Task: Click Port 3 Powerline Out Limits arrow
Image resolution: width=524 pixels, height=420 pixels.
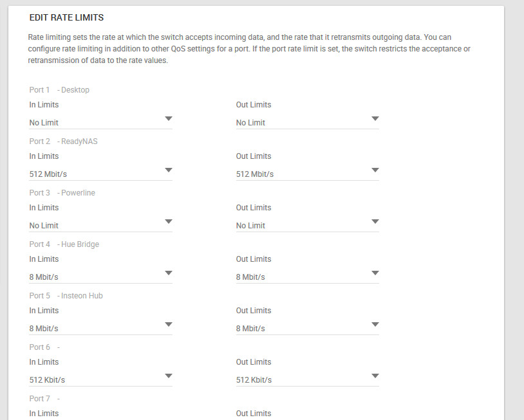Action: 375,222
